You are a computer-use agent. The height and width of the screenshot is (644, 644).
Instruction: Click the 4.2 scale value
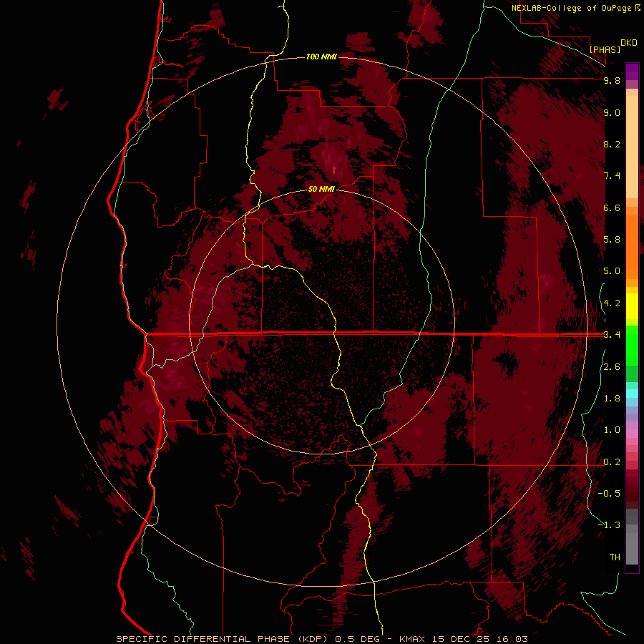point(612,303)
